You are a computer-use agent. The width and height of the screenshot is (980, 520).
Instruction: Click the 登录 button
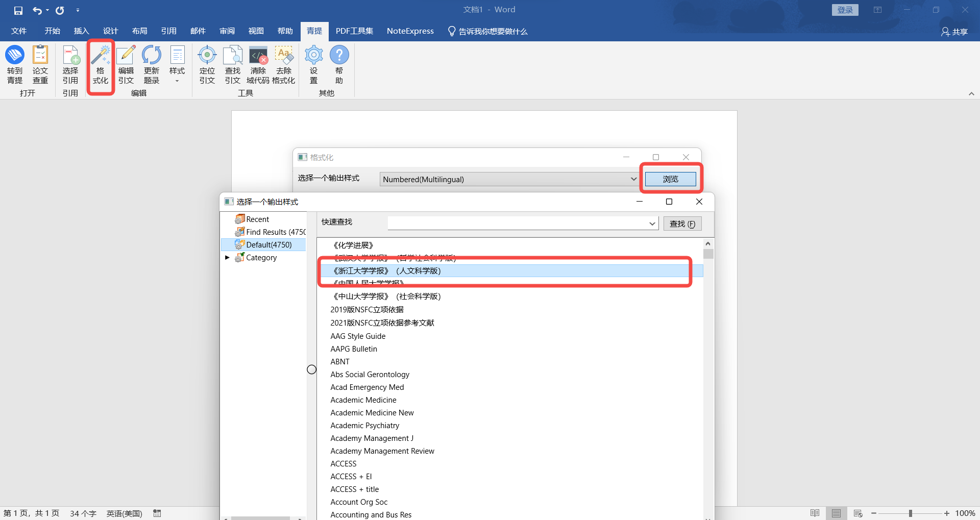pyautogui.click(x=845, y=10)
